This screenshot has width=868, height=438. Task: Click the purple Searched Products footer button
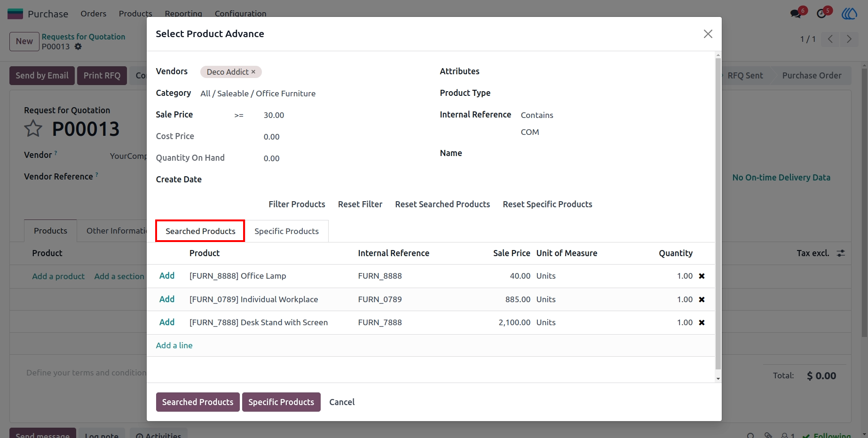click(x=197, y=402)
